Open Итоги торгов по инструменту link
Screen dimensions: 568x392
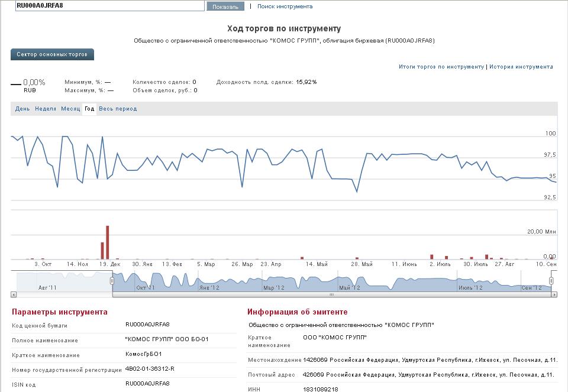click(x=441, y=67)
